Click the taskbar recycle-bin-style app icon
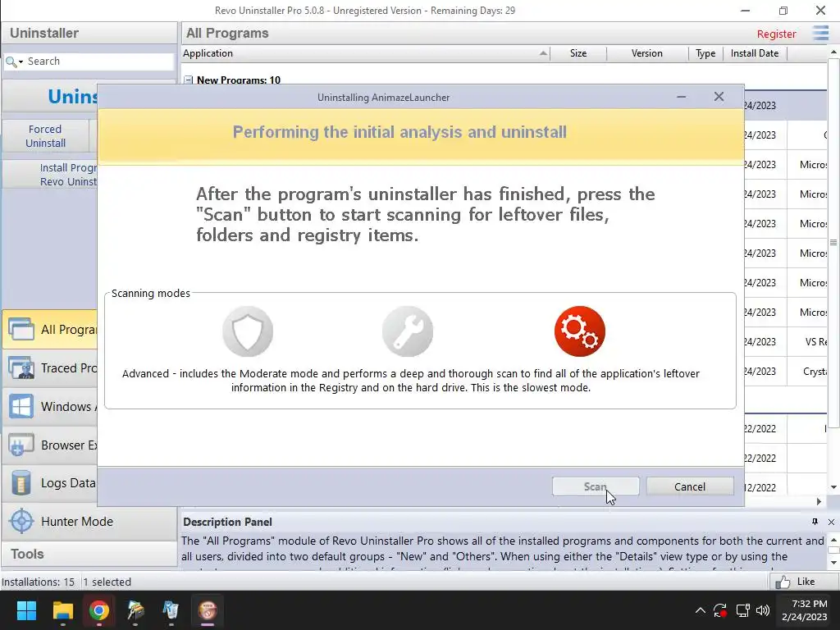Viewport: 840px width, 630px height. point(171,610)
